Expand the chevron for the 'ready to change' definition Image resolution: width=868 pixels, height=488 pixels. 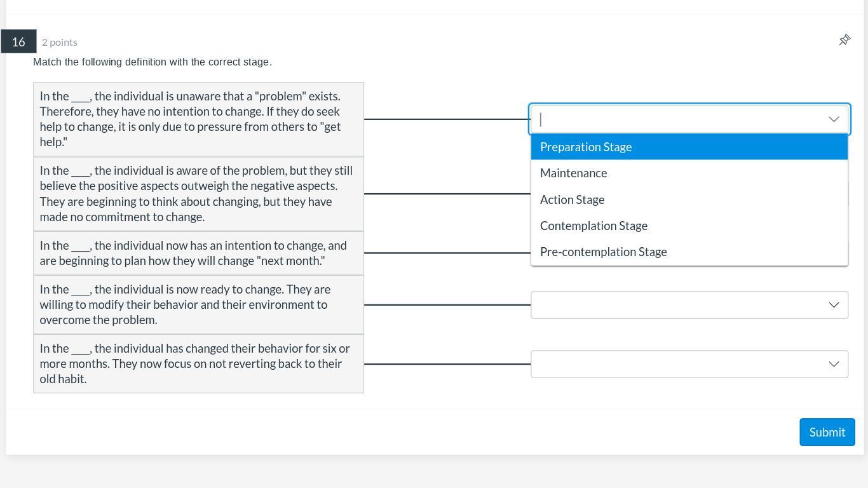pyautogui.click(x=834, y=305)
